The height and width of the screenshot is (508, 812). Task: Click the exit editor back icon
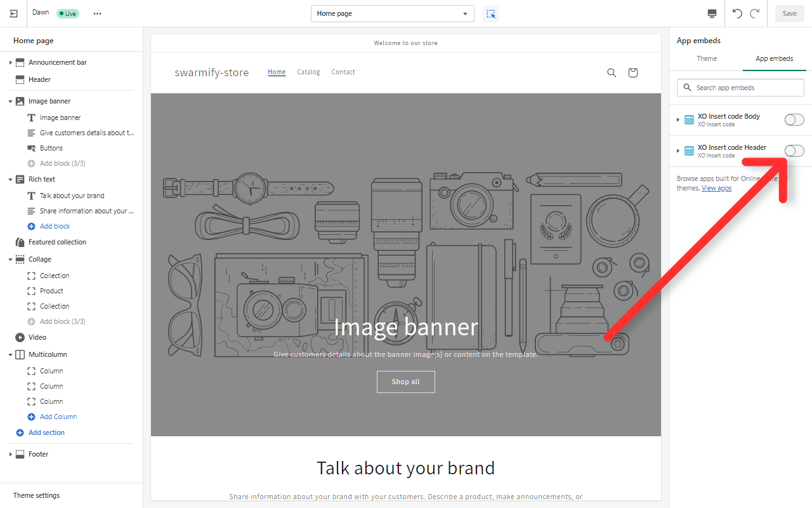pos(14,13)
